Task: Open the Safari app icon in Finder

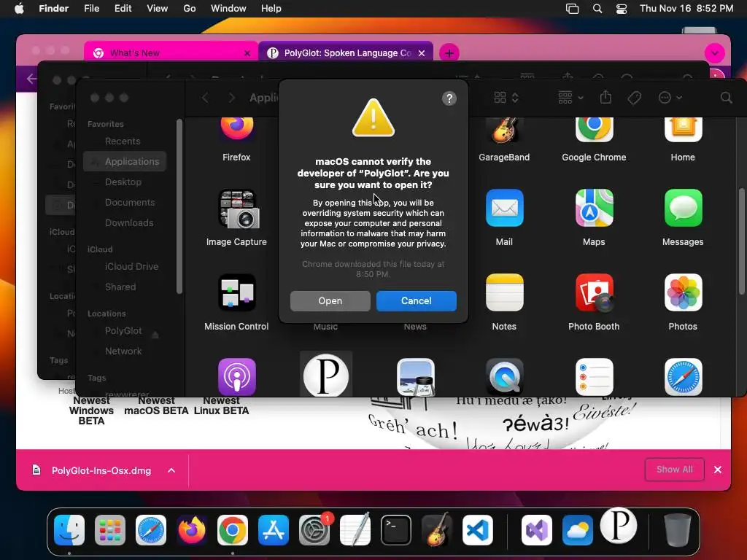Action: (x=683, y=377)
